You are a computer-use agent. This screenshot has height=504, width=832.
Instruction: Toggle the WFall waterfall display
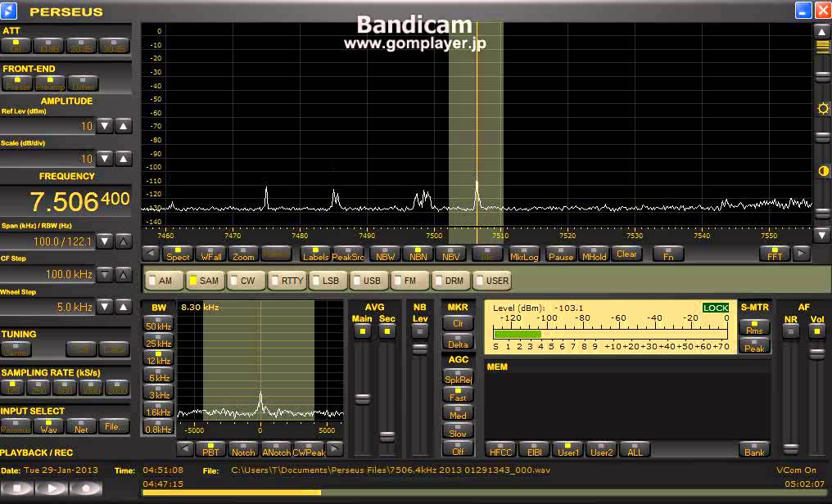[210, 254]
